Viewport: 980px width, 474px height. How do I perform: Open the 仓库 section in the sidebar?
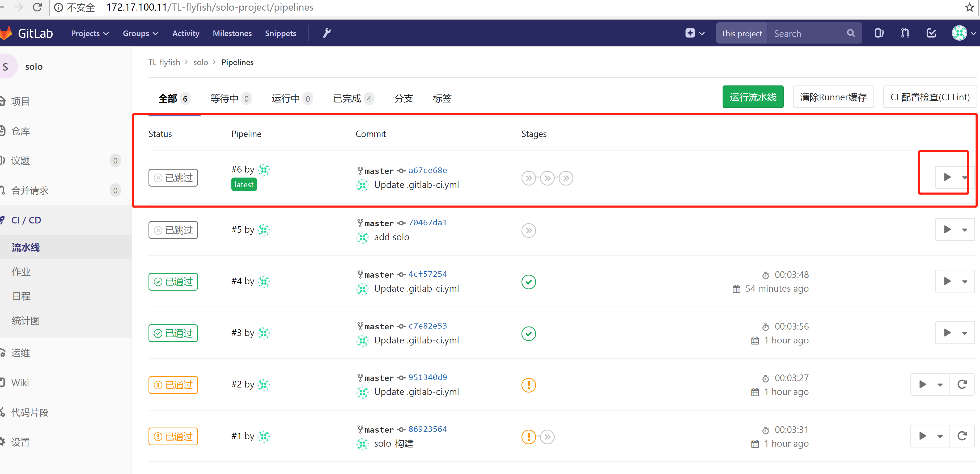tap(20, 131)
